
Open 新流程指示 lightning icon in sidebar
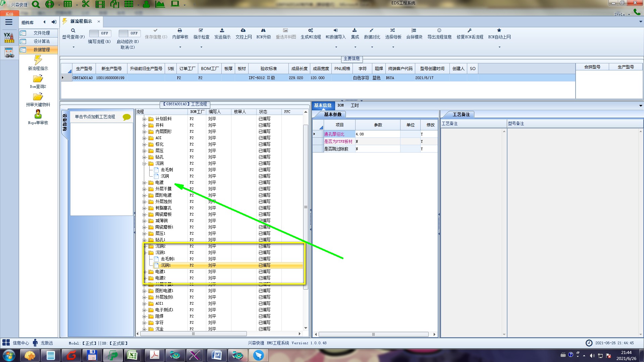tap(38, 60)
